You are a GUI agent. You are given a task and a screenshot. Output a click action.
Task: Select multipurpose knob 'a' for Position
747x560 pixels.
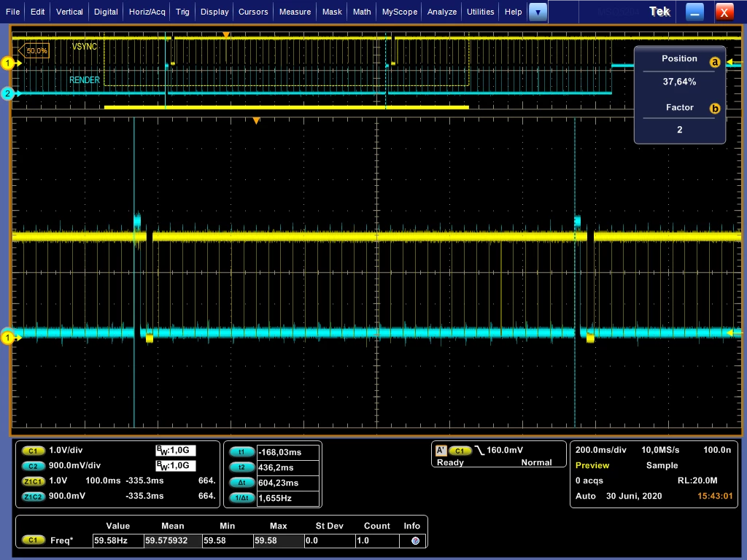pos(714,62)
